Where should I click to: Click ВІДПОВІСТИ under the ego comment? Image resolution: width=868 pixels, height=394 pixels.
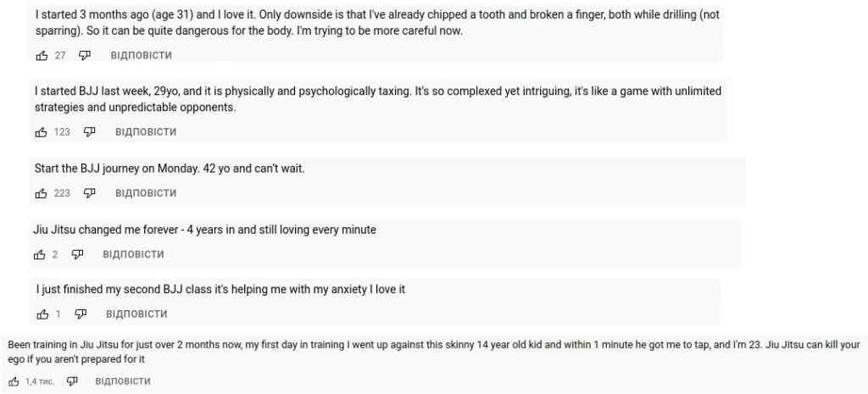coord(123,381)
